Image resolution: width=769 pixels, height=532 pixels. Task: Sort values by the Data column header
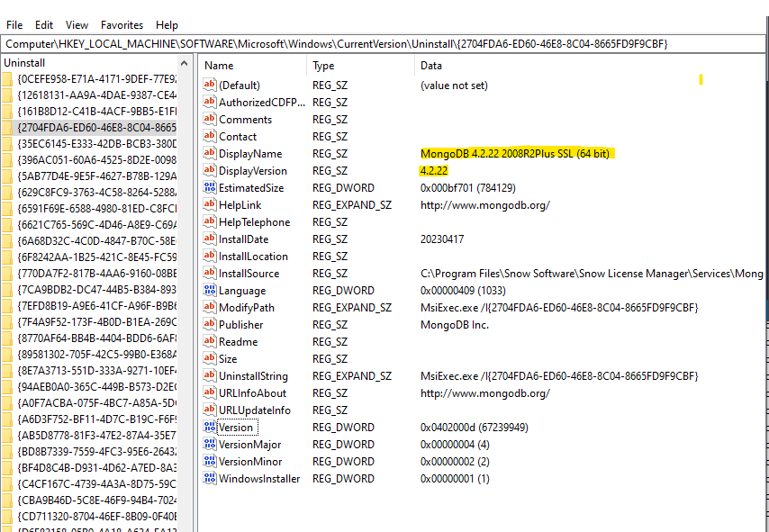(591, 66)
